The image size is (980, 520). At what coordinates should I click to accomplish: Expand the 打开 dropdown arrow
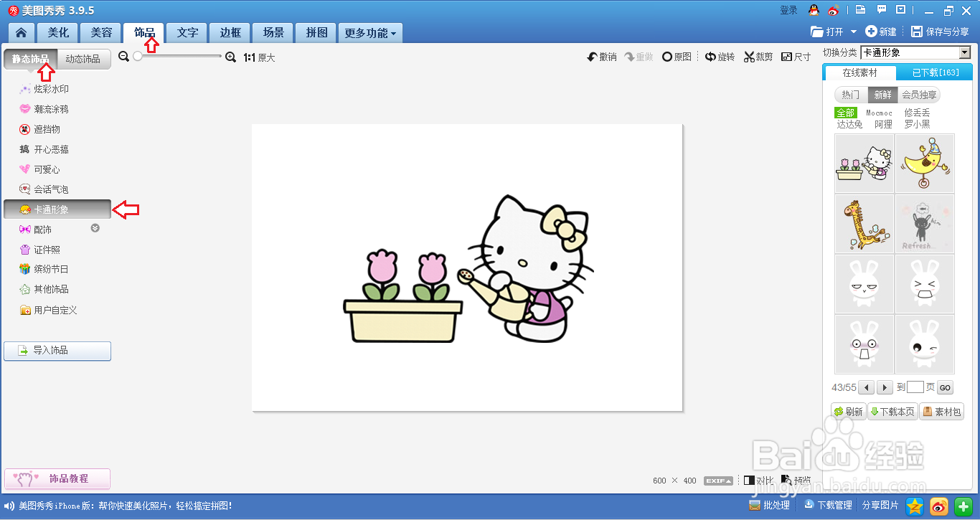click(853, 32)
